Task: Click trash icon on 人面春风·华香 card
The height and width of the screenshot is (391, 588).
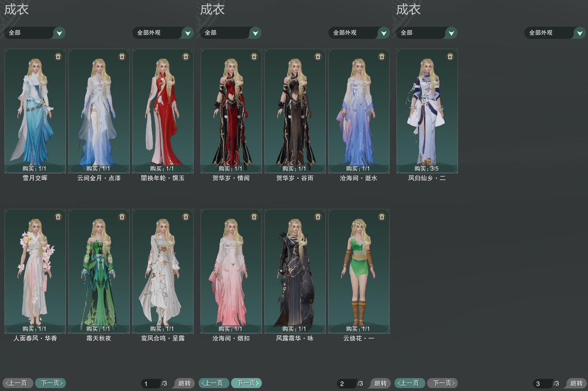Action: (58, 217)
